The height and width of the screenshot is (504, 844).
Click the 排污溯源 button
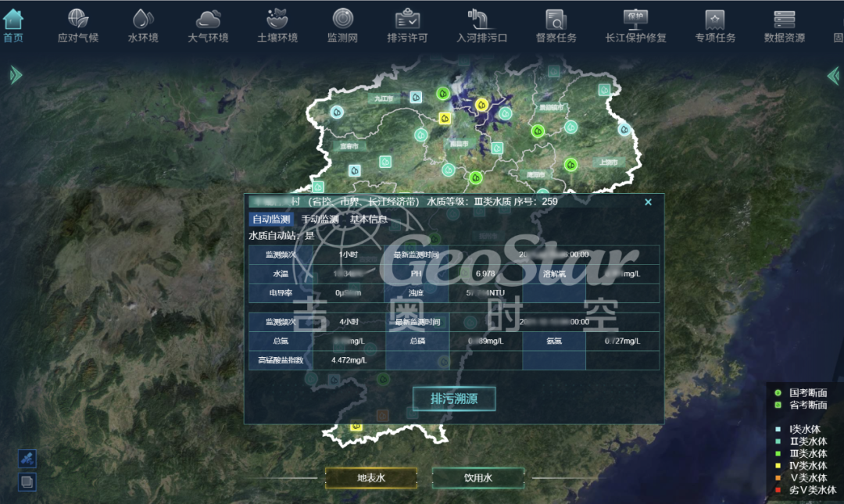(x=454, y=399)
